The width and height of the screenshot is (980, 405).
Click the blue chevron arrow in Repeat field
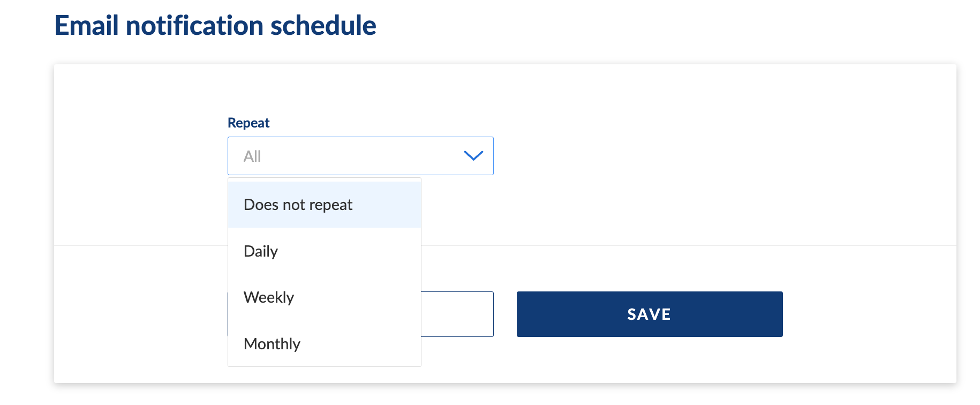coord(473,156)
